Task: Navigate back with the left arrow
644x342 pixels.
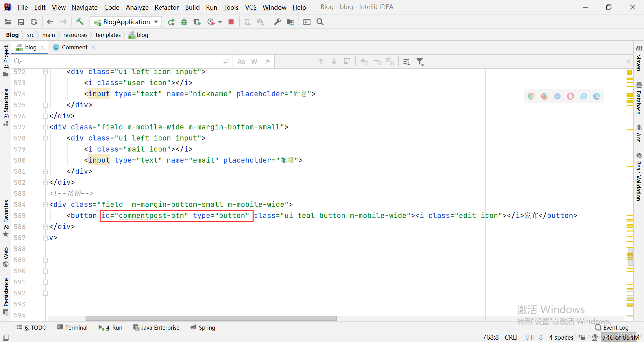Action: 50,22
